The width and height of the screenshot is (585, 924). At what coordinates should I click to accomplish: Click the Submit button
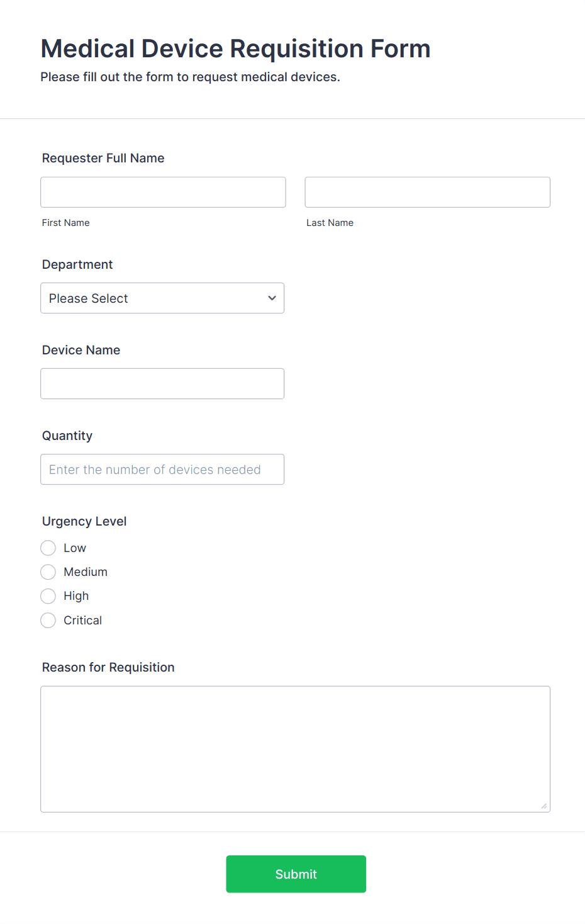296,874
